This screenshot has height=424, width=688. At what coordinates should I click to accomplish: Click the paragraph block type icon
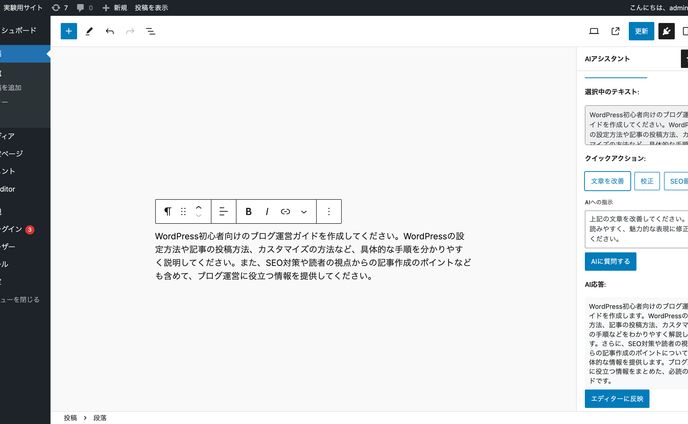click(x=168, y=212)
